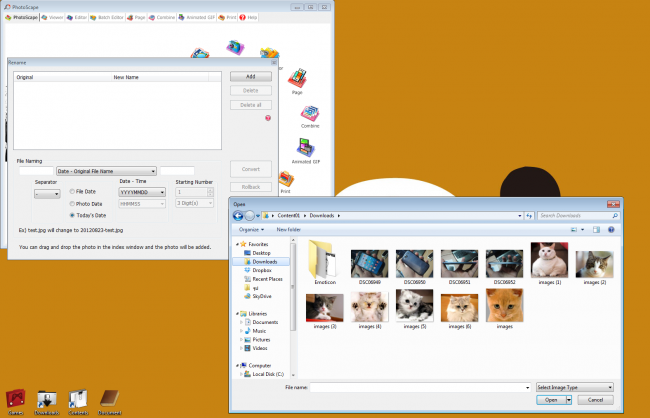650x418 pixels.
Task: Open the Select Image Type dropdown
Action: click(575, 387)
